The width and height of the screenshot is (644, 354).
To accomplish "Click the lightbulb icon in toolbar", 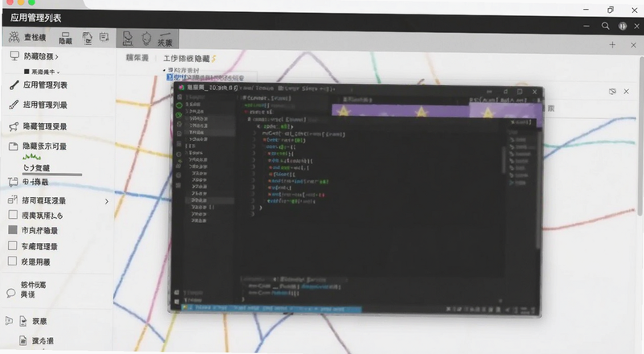I will [147, 38].
